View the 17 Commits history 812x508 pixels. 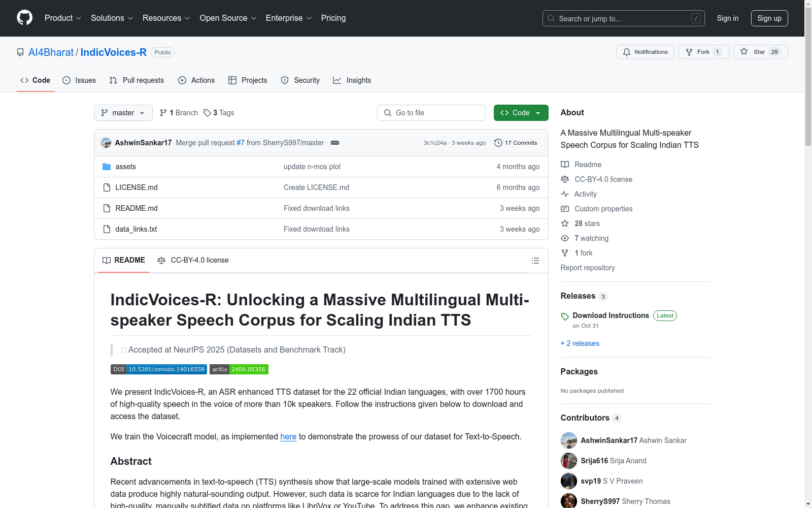click(x=516, y=143)
